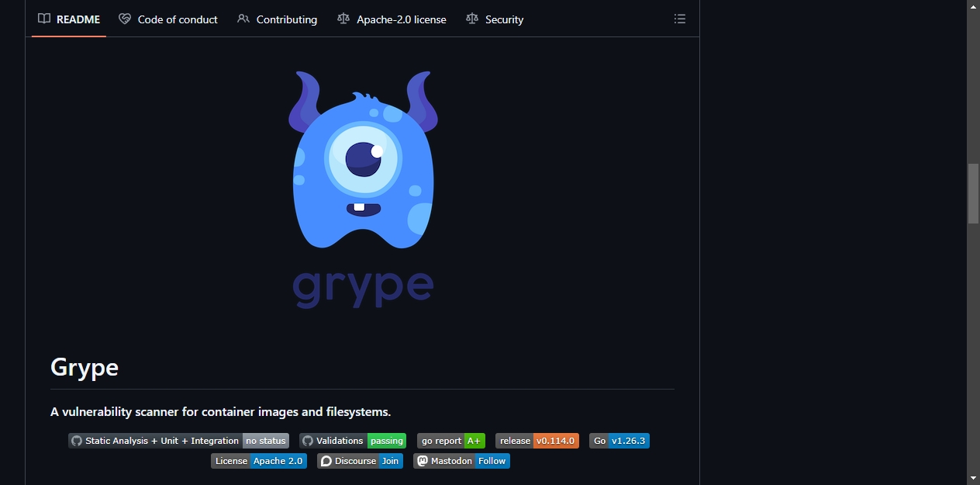Click the Discourse Join badge

(360, 461)
